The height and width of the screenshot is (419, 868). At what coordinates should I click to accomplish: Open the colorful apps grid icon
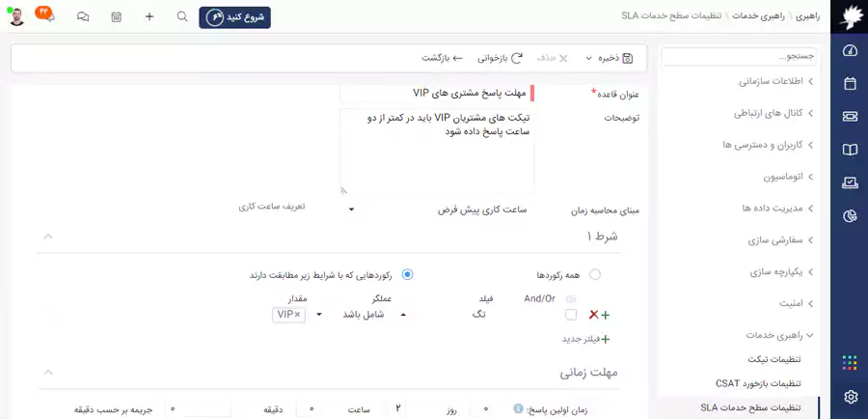coord(850,363)
